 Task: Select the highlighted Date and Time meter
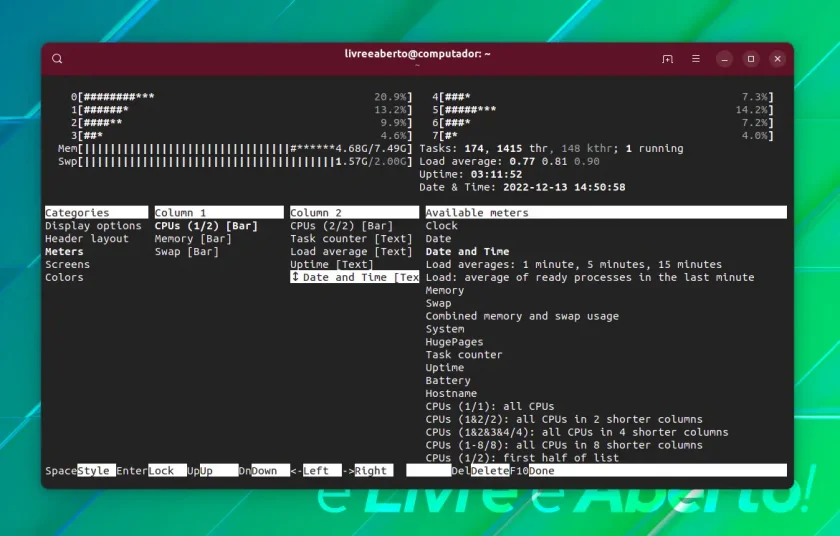pos(355,277)
